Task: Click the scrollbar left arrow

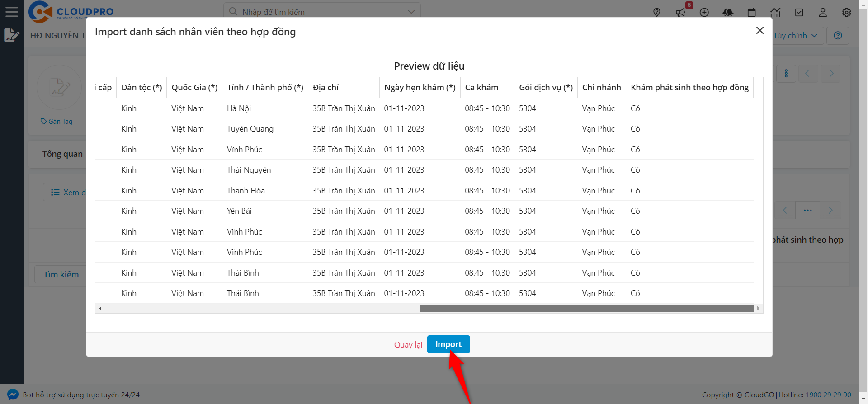Action: [x=100, y=309]
